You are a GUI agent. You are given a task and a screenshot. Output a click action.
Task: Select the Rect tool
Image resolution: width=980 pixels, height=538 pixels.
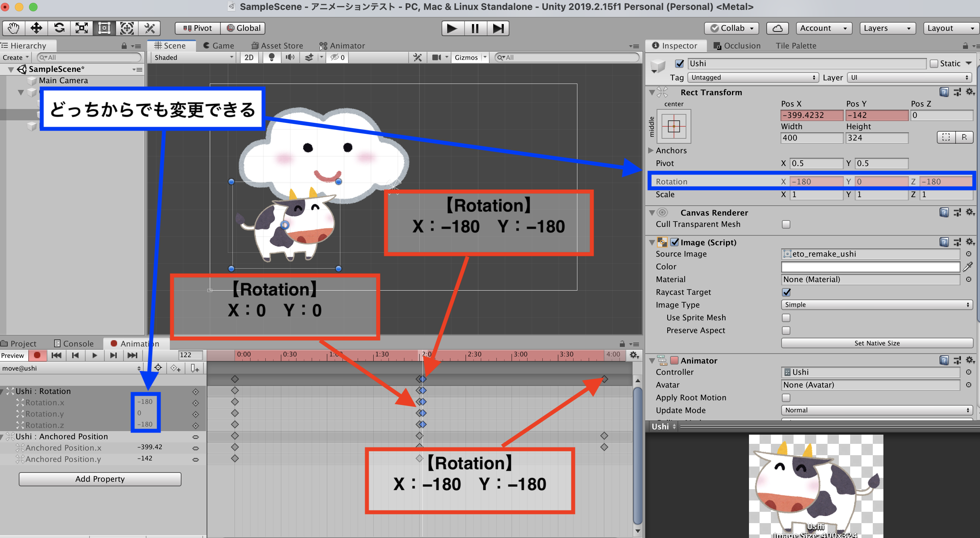pyautogui.click(x=104, y=28)
